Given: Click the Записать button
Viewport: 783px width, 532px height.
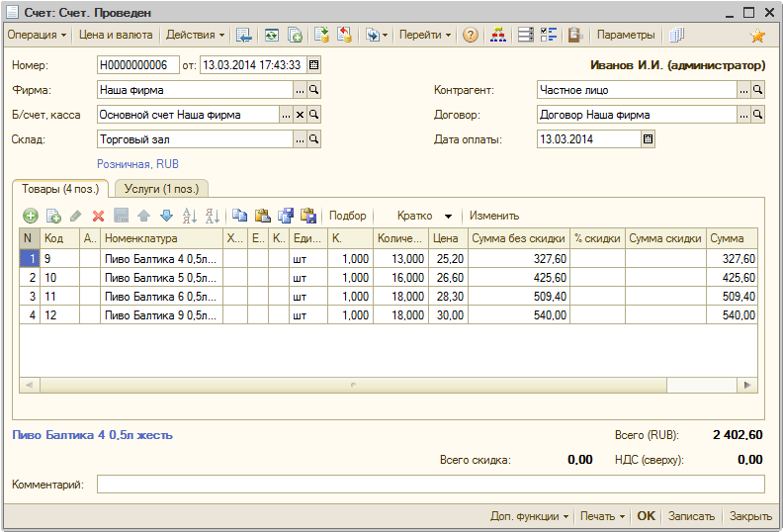Looking at the screenshot, I should pyautogui.click(x=692, y=516).
